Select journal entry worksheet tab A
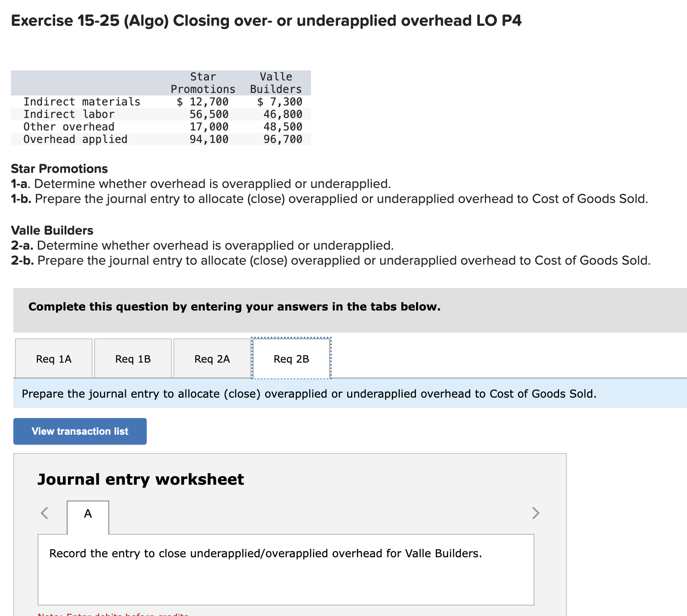 coord(88,517)
